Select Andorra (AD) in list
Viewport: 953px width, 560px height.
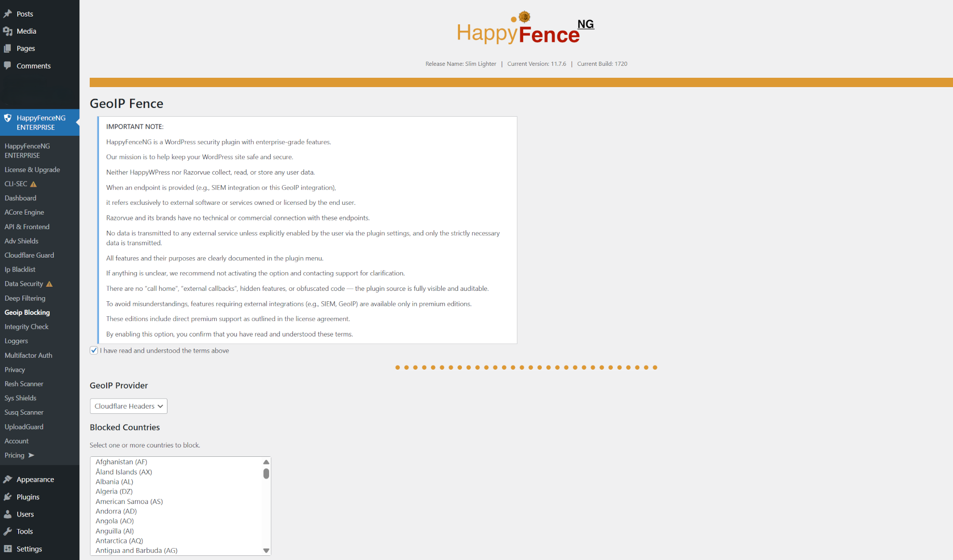[176, 511]
